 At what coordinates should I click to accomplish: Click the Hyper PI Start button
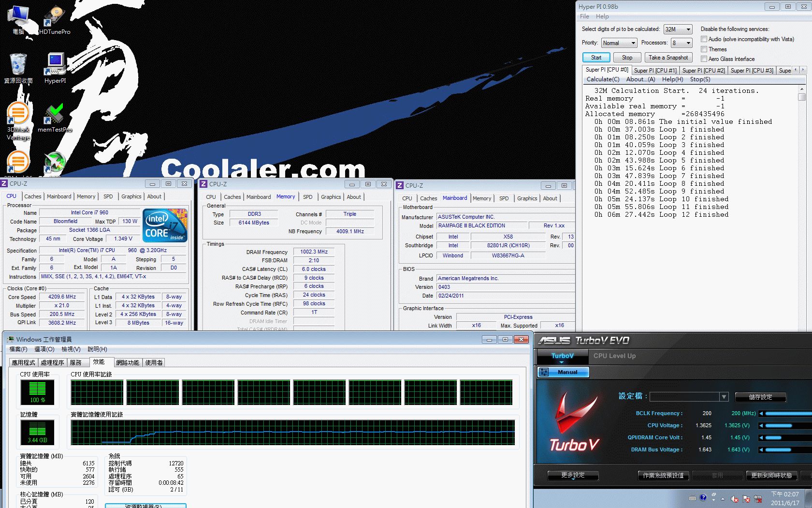pos(596,58)
